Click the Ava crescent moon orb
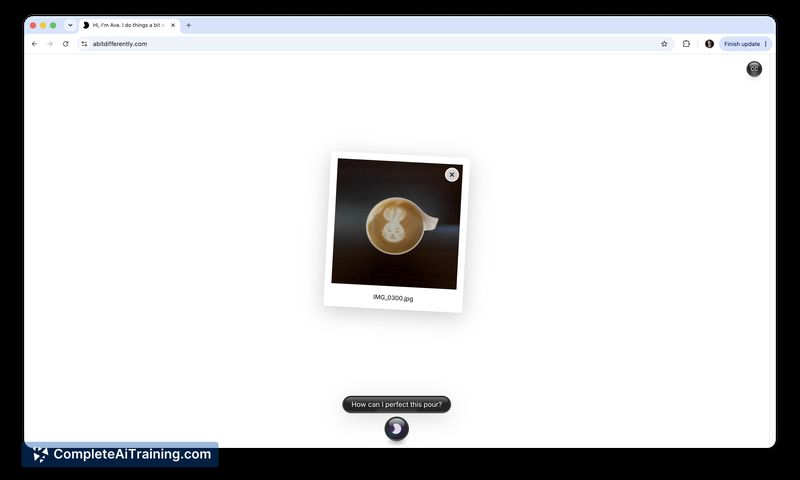Screen dimensions: 800x480 point(396,429)
